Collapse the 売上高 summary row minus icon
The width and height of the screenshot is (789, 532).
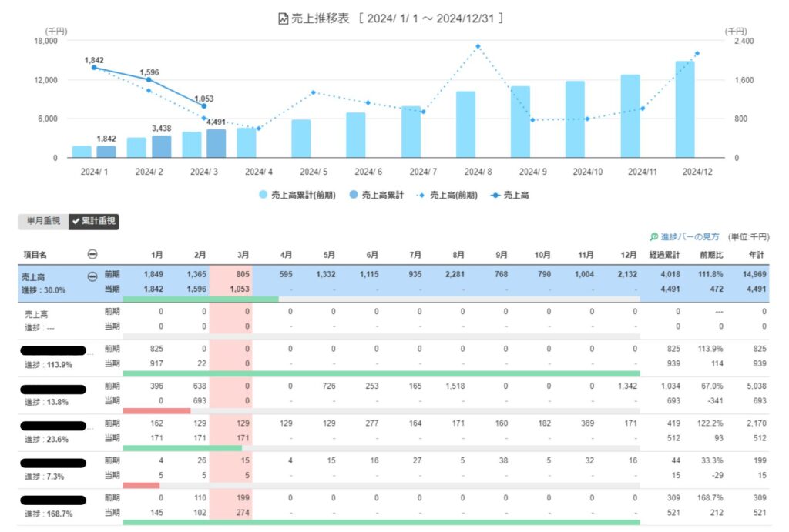tap(92, 276)
